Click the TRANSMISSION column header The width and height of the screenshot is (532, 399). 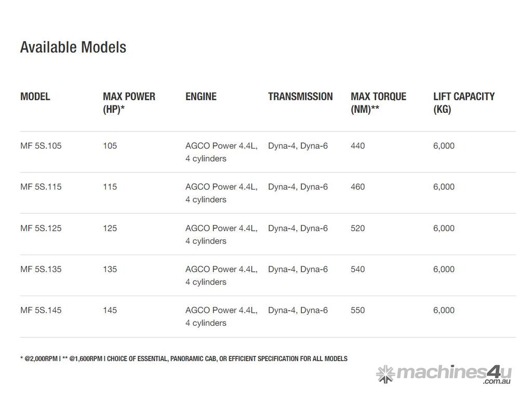(300, 97)
